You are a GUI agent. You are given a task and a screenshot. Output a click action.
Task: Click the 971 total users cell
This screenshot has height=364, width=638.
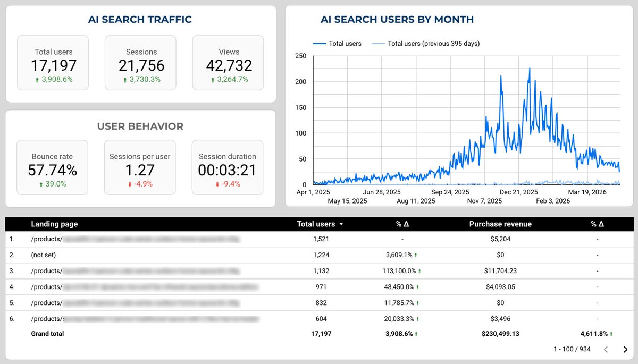(x=321, y=287)
